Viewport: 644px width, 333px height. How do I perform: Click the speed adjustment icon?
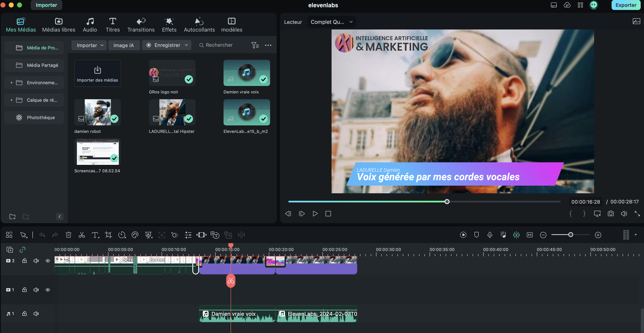(x=122, y=235)
